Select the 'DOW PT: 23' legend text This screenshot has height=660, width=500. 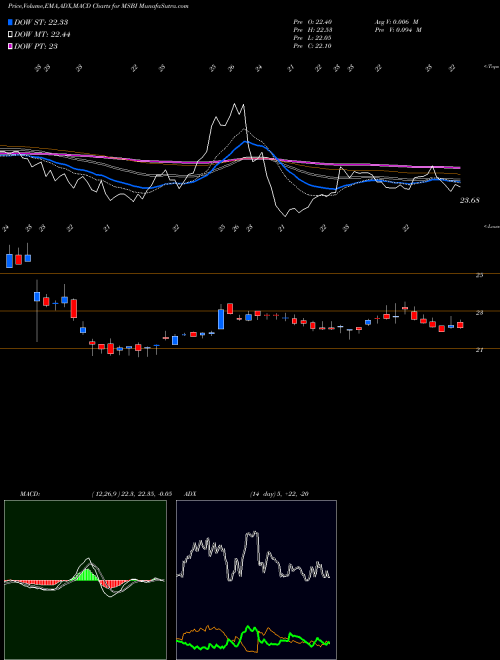point(36,46)
